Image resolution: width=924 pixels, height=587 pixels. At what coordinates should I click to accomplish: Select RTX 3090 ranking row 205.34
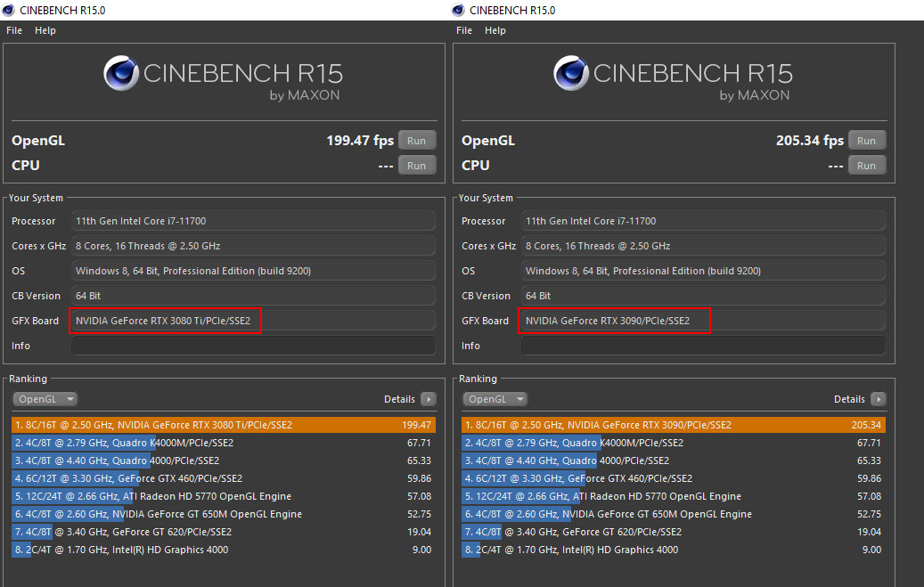point(674,425)
